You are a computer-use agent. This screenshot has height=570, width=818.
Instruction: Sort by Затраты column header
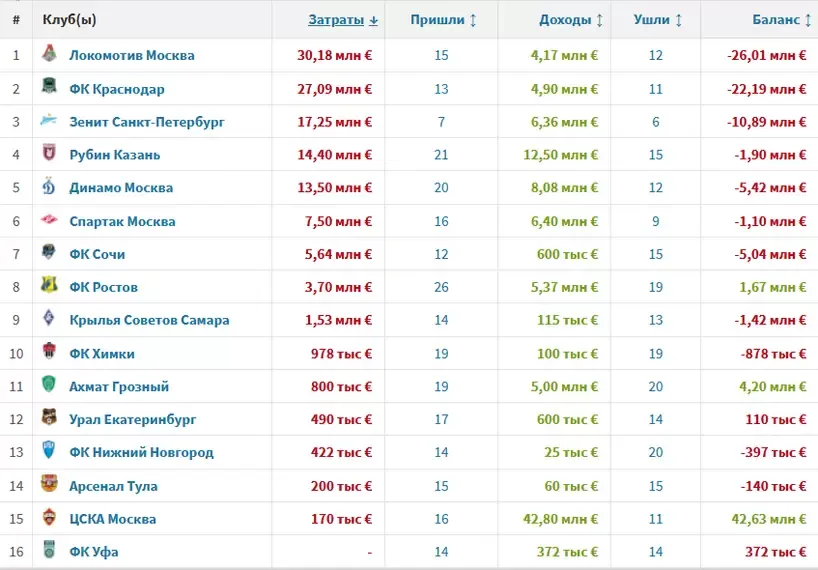point(336,20)
